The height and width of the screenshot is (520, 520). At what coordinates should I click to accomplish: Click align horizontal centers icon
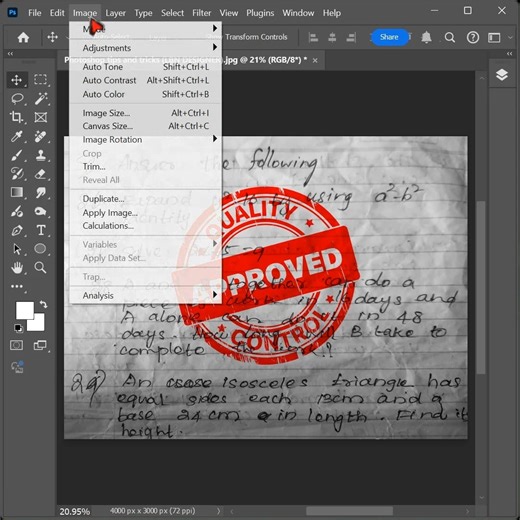(332, 37)
